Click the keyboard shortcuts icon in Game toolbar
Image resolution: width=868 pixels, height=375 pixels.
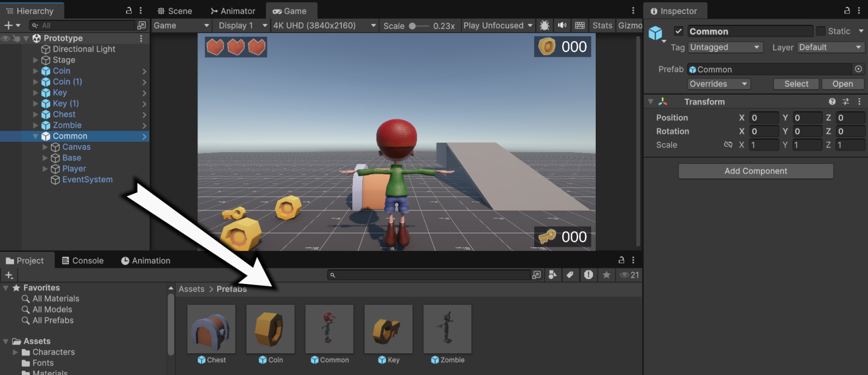point(580,25)
